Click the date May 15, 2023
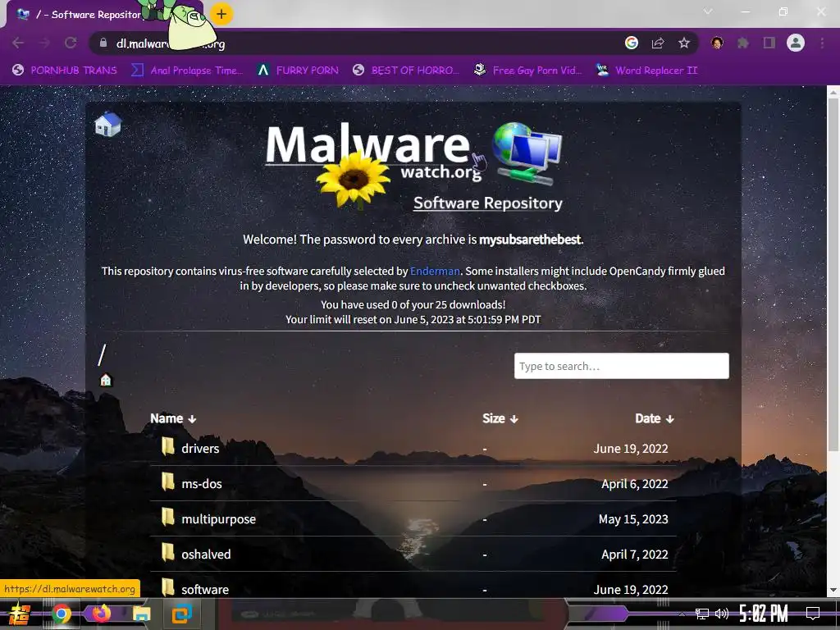 (x=633, y=519)
